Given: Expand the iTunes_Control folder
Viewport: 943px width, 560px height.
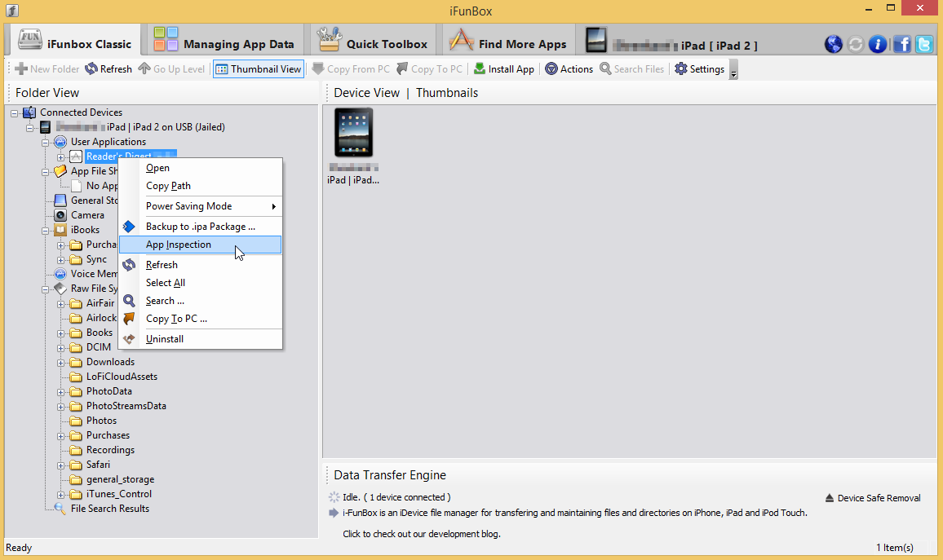Looking at the screenshot, I should coord(60,495).
